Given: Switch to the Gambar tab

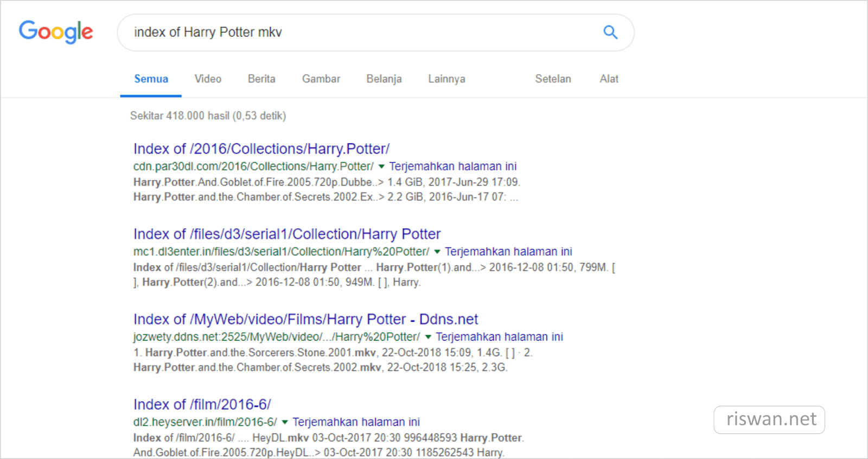Looking at the screenshot, I should [321, 79].
